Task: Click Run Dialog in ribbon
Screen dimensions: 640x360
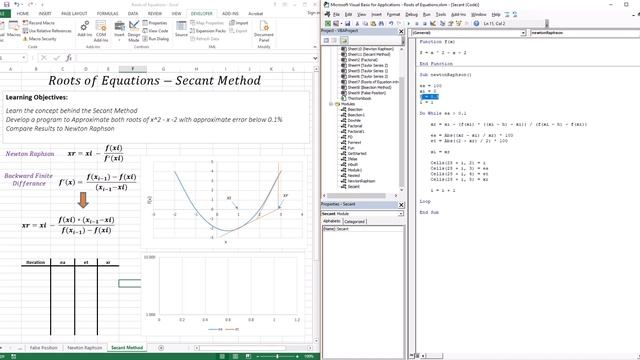Action: pyautogui.click(x=156, y=39)
